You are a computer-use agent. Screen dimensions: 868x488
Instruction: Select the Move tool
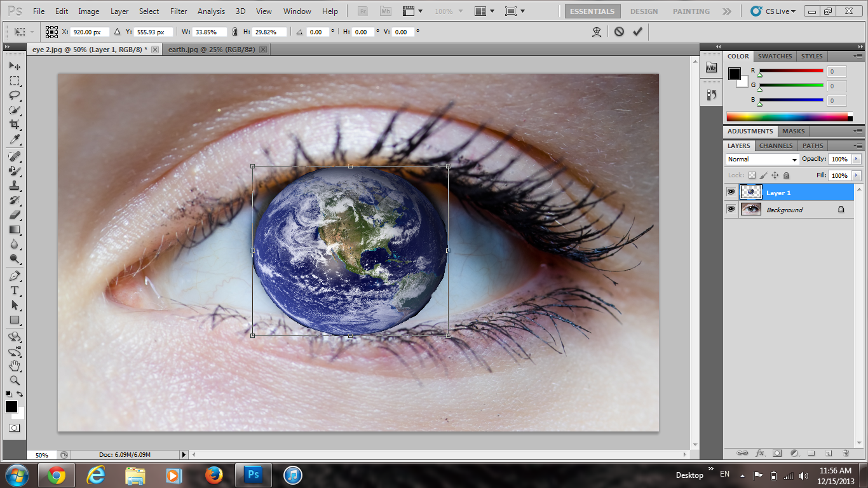(14, 66)
